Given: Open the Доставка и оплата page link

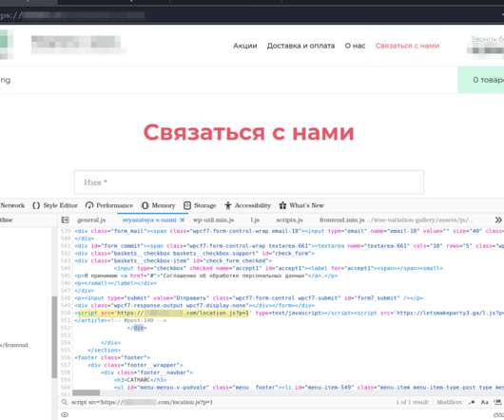Looking at the screenshot, I should pos(300,46).
